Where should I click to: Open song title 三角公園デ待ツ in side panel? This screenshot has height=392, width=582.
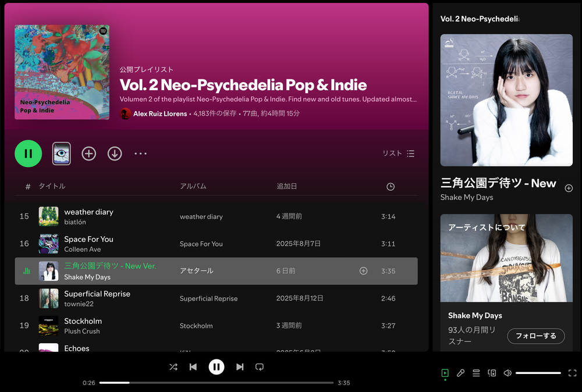[x=499, y=183]
